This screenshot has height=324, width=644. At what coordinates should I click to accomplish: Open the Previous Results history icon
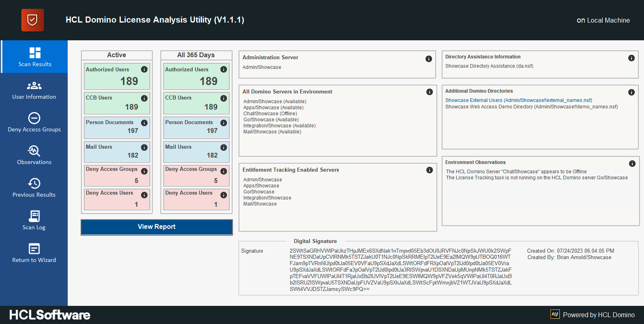(34, 183)
